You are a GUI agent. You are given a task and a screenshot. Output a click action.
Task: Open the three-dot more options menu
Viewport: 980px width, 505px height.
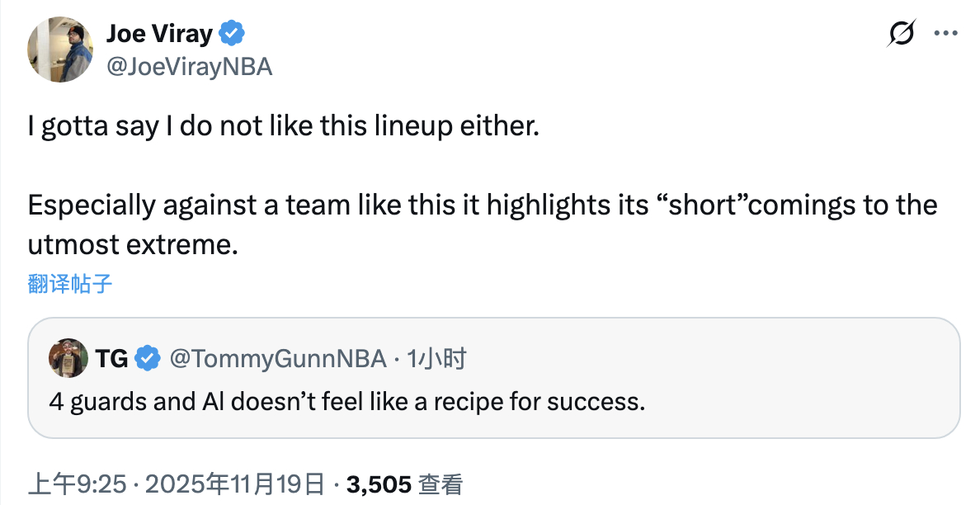[945, 34]
